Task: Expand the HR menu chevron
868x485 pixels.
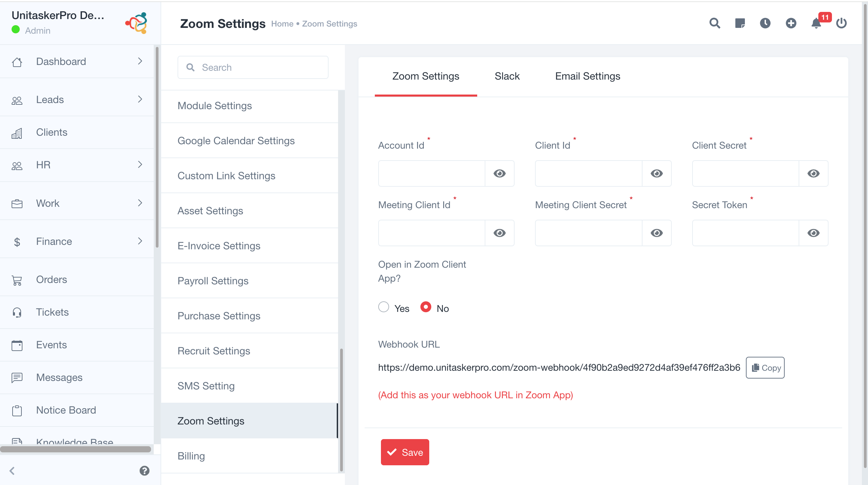Action: click(x=140, y=165)
